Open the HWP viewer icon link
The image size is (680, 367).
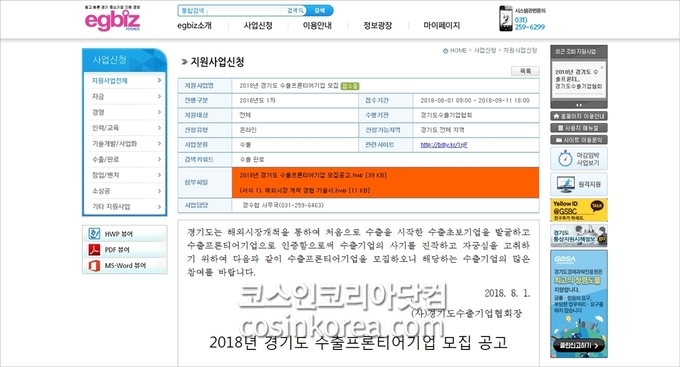pos(95,234)
